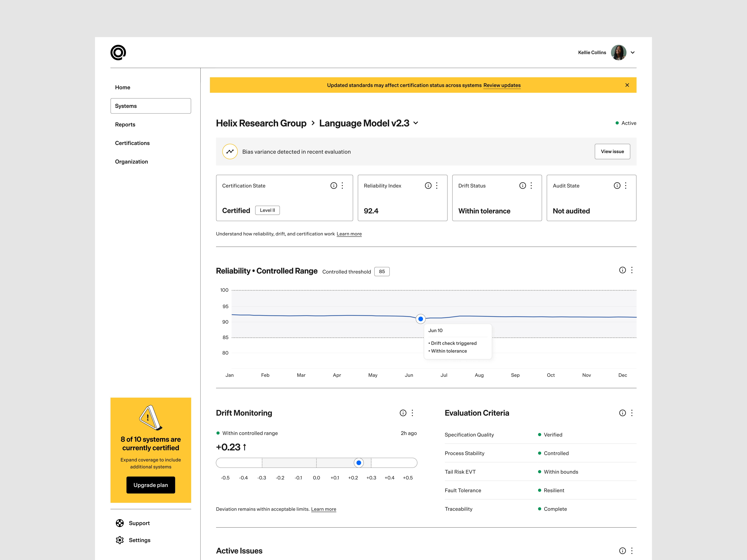Open Organization in sidebar
Viewport: 747px width, 560px height.
tap(151, 162)
